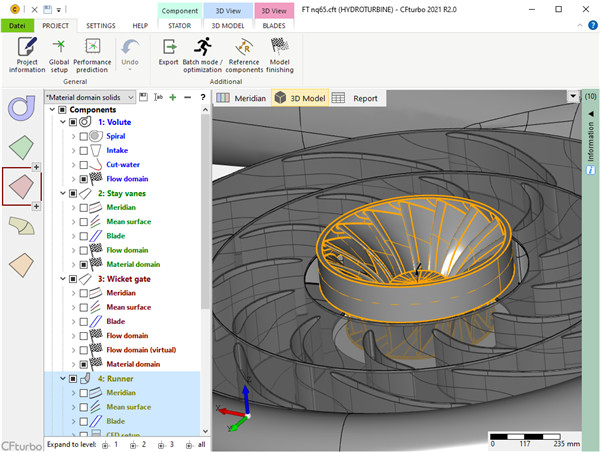This screenshot has height=452, width=600.
Task: Toggle Spiral visibility checkbox
Action: [x=83, y=136]
